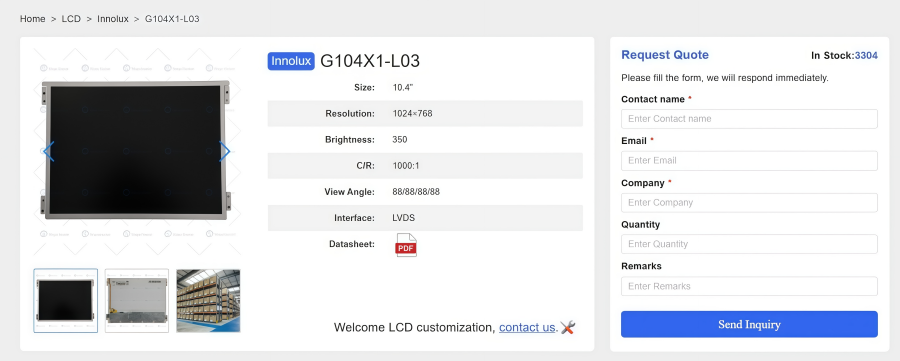Click the size value 10.4"
900x361 pixels.
[x=403, y=88]
